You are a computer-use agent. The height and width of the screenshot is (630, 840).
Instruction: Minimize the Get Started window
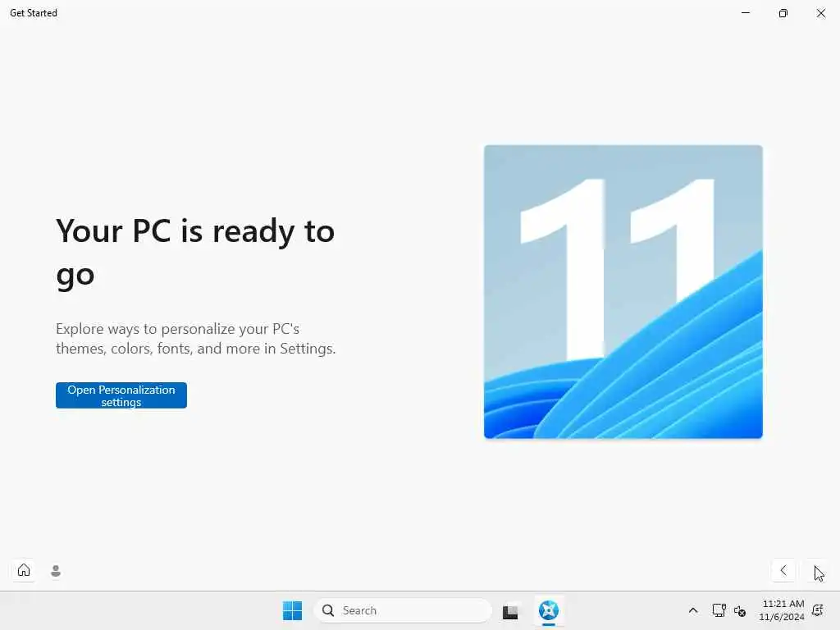[745, 13]
